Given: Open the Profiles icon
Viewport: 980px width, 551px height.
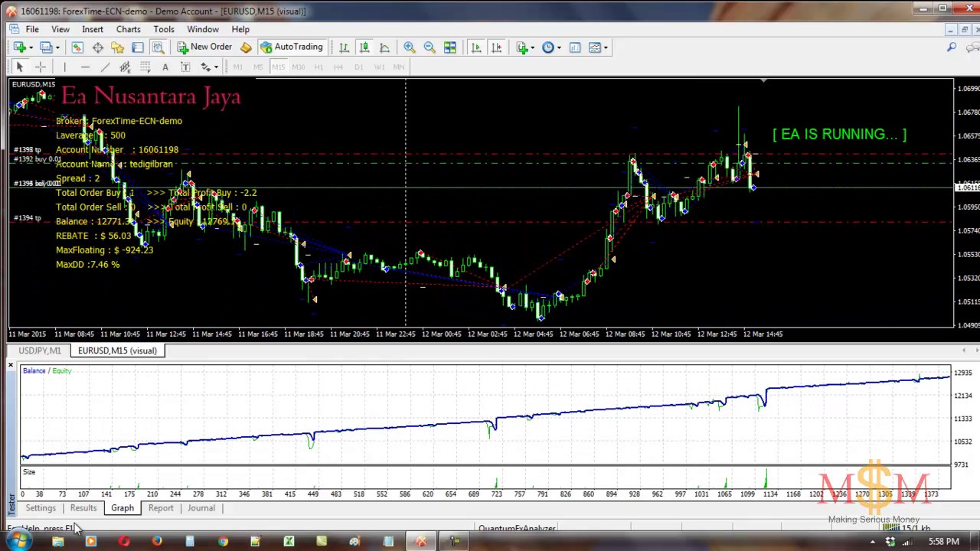Looking at the screenshot, I should point(49,47).
